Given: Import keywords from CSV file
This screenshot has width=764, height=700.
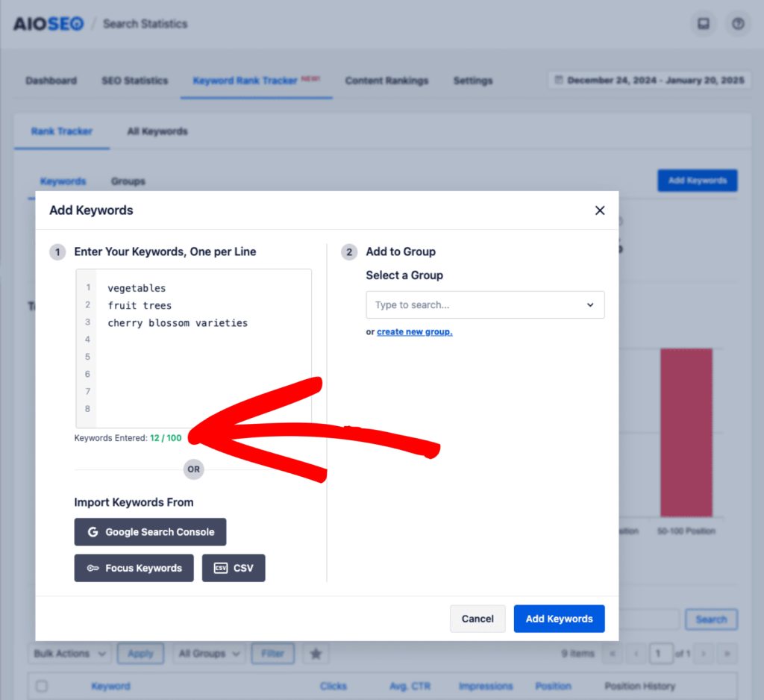Looking at the screenshot, I should [234, 568].
